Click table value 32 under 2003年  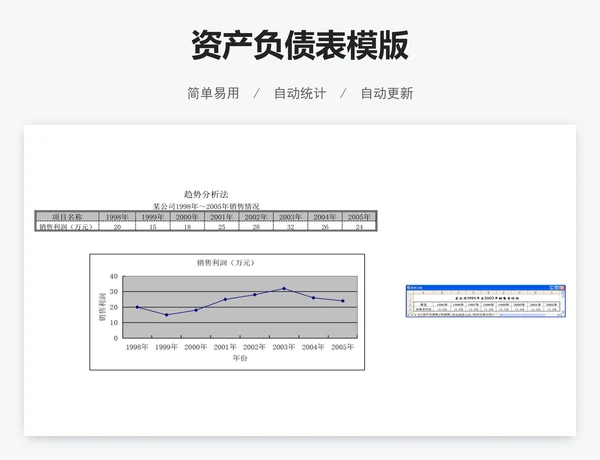tap(290, 227)
